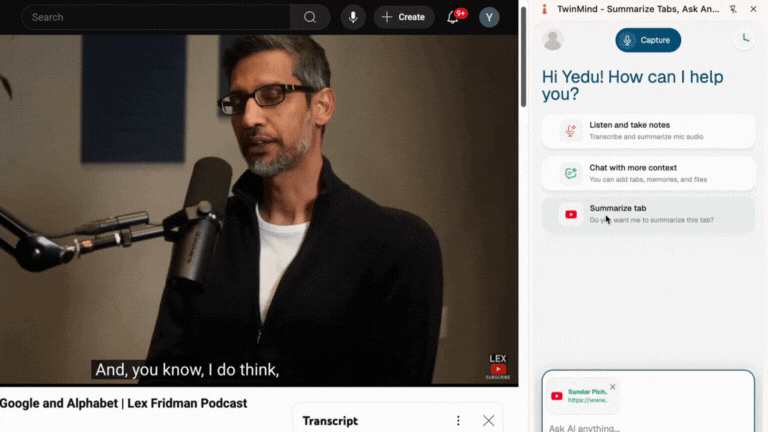Close the TwinMind side panel

tap(753, 9)
